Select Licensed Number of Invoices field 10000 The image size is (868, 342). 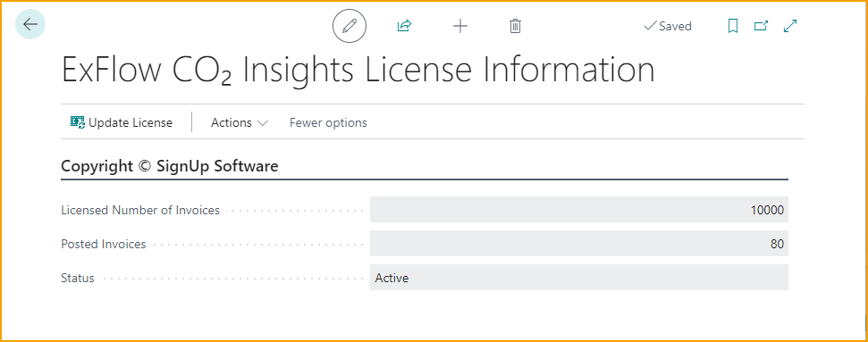579,210
